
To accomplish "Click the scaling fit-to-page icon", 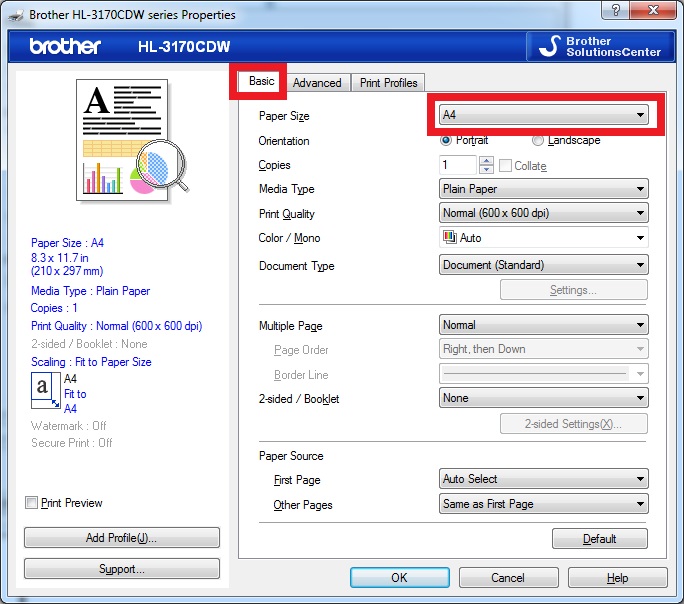I will tap(46, 390).
